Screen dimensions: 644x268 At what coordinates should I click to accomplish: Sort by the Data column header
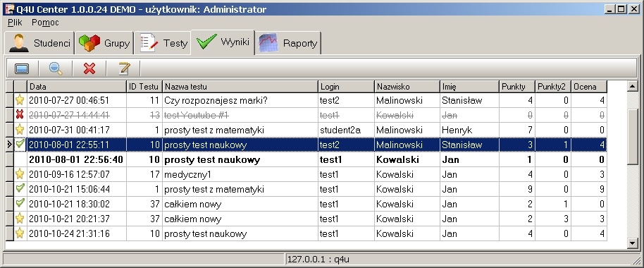77,87
